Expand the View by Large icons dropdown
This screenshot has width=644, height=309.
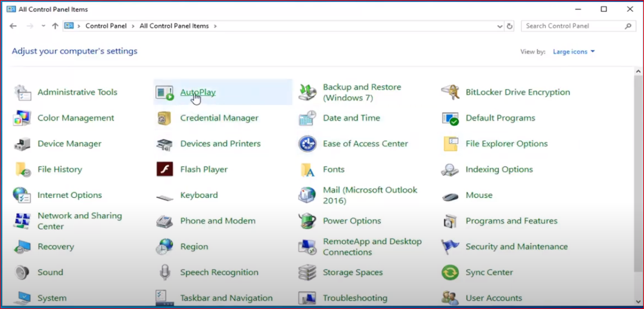pyautogui.click(x=574, y=52)
